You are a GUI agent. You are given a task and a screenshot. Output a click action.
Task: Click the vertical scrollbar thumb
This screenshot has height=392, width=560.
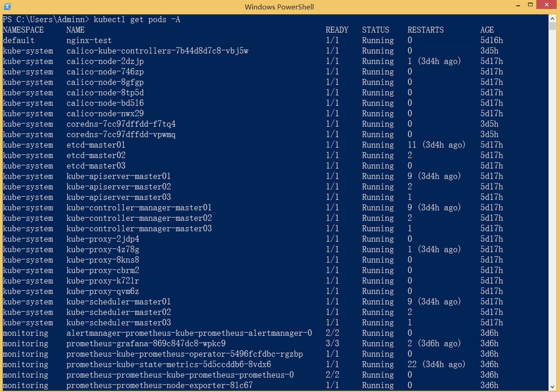click(552, 26)
